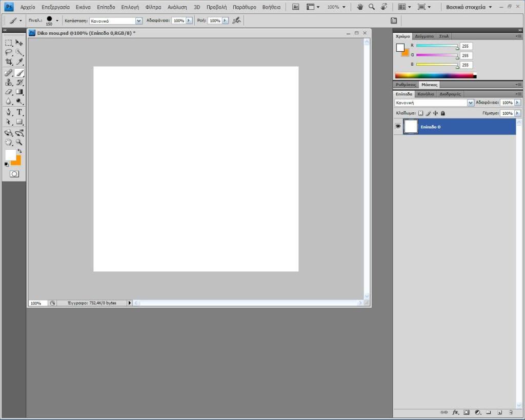525x420 pixels.
Task: Open the Φίλτρα menu
Action: [153, 8]
